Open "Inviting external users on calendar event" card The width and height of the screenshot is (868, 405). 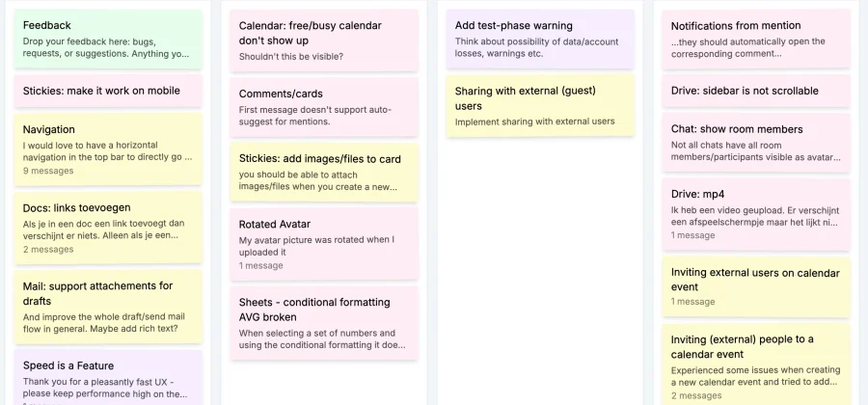tap(755, 286)
